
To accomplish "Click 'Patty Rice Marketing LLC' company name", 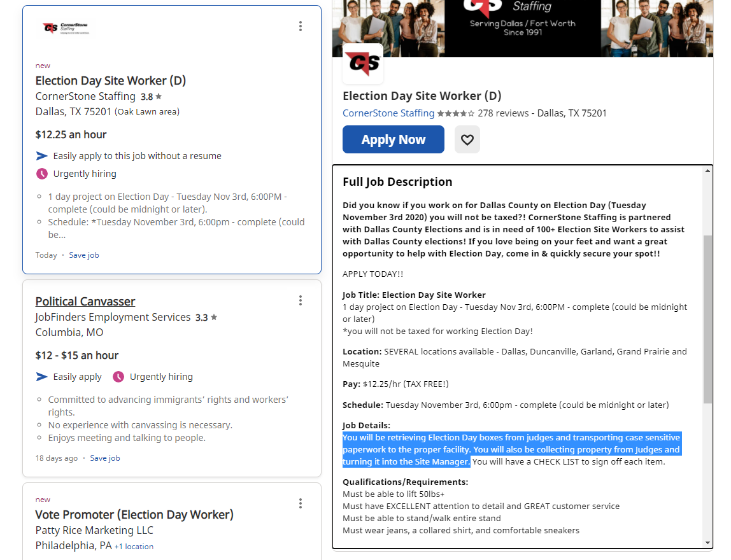I will coord(94,530).
